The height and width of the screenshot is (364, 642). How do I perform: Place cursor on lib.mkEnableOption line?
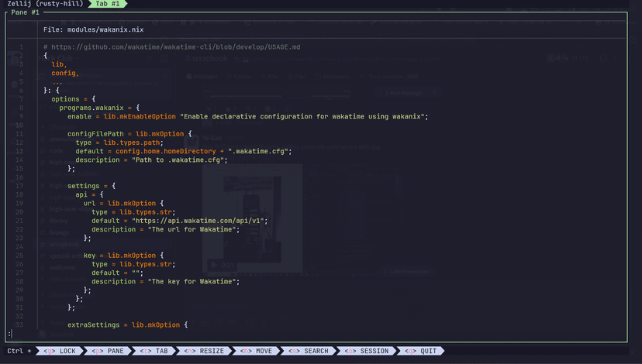(248, 116)
